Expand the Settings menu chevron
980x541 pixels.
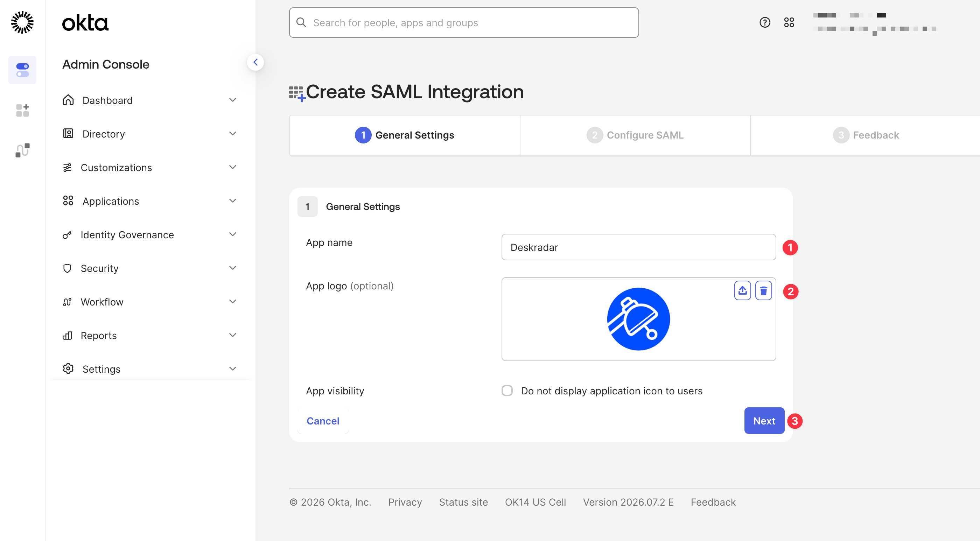(x=233, y=368)
